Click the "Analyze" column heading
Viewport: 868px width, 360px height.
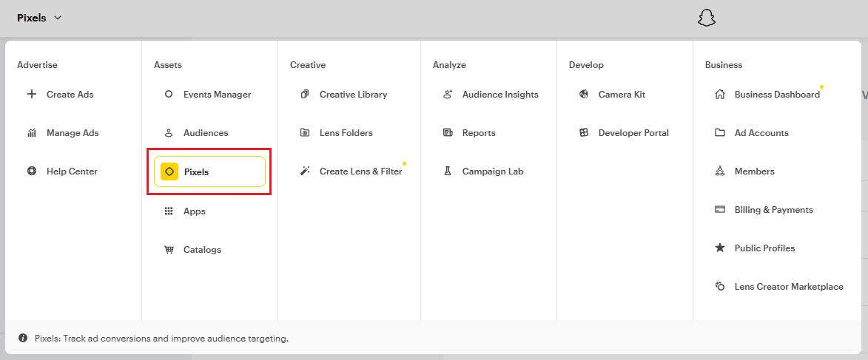pos(449,65)
